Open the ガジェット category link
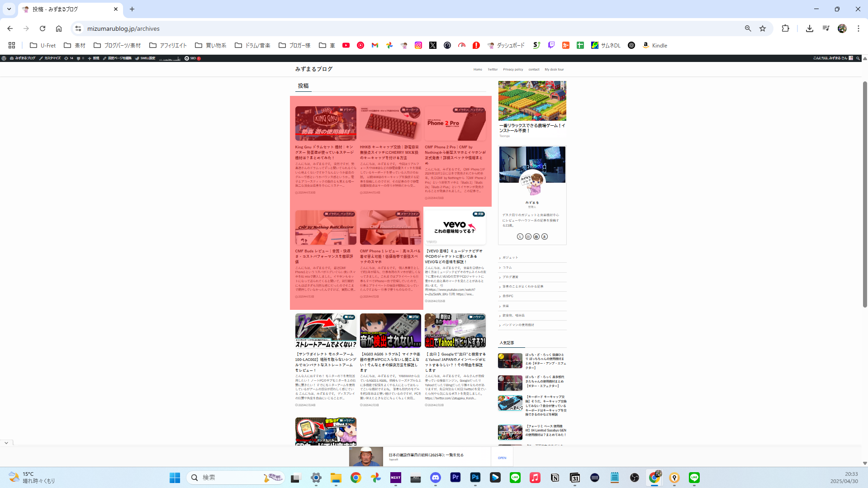This screenshot has height=488, width=868. [532, 258]
